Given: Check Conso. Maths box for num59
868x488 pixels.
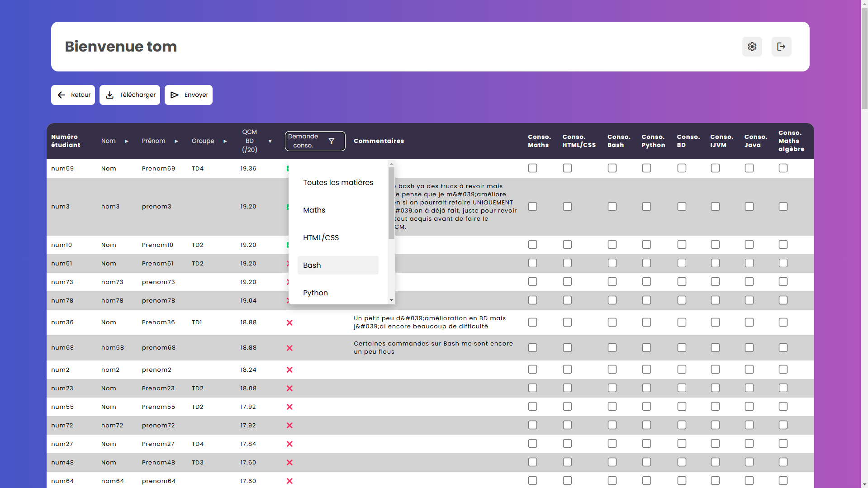Looking at the screenshot, I should (x=532, y=168).
